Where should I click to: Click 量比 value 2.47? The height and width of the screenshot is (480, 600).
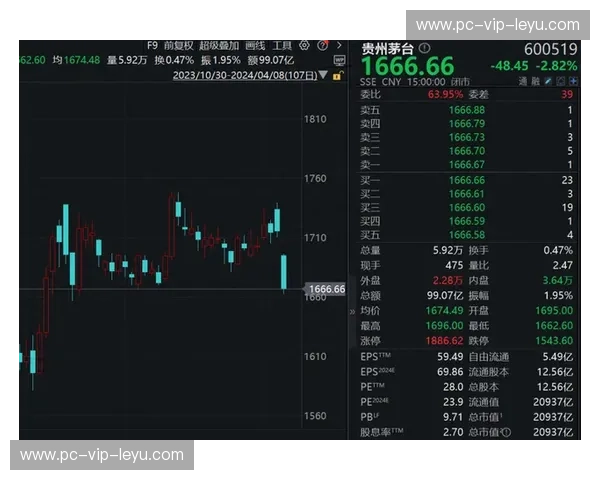click(x=563, y=265)
